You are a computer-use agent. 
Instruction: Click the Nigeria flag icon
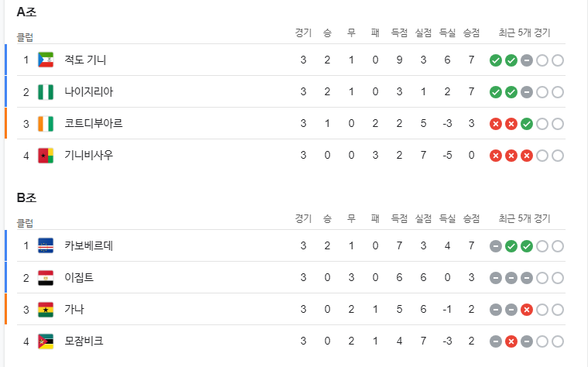46,92
